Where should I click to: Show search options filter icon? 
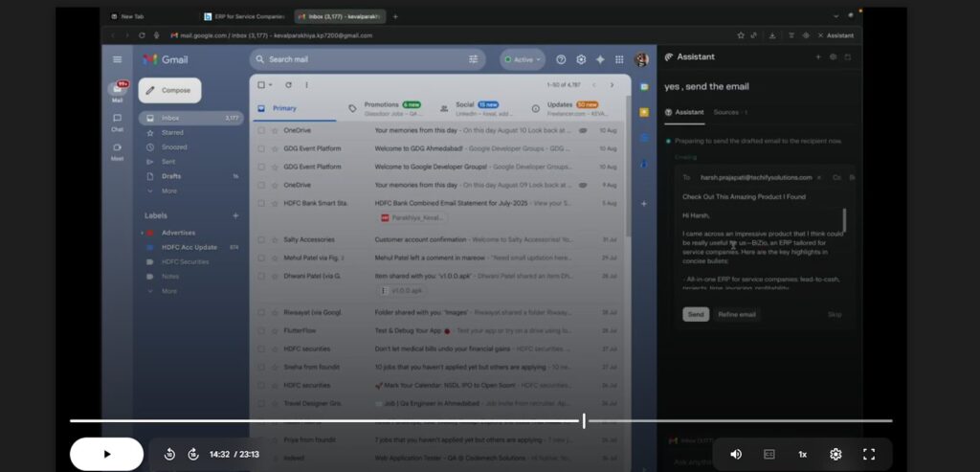(x=473, y=59)
